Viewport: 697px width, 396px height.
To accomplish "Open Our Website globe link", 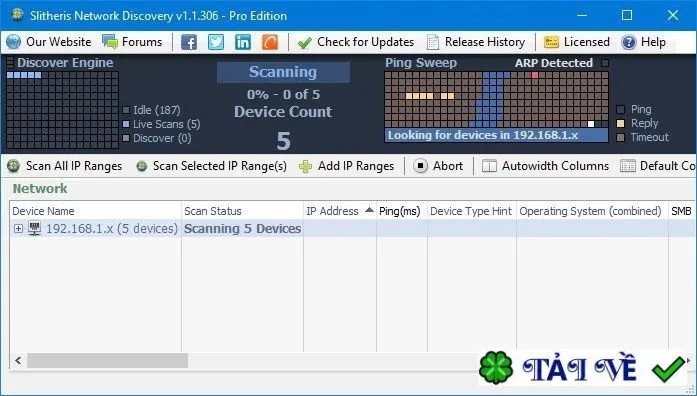I will click(x=48, y=42).
